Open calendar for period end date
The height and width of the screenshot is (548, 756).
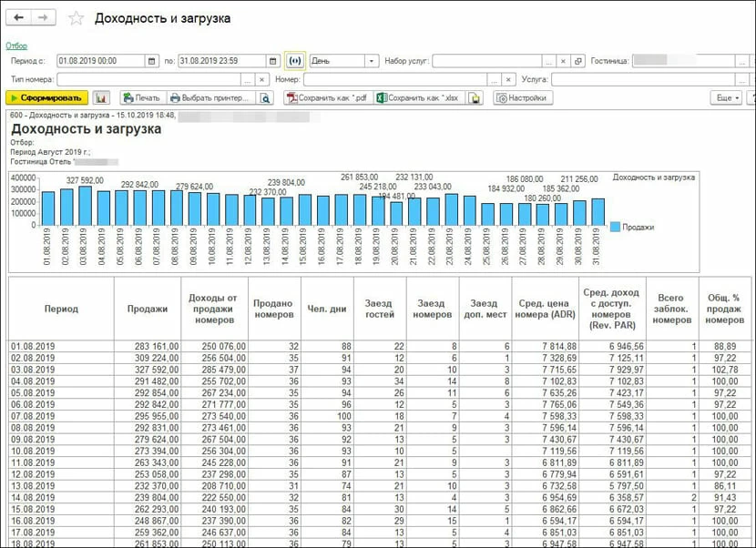(271, 61)
